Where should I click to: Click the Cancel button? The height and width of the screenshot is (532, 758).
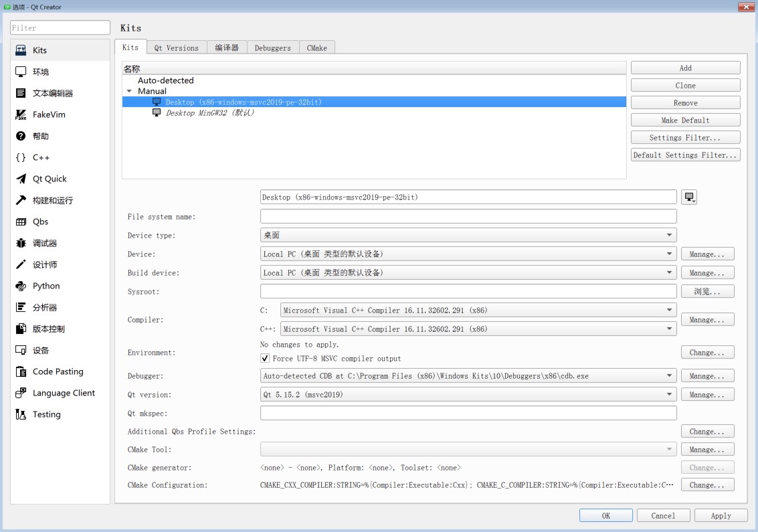(x=663, y=515)
